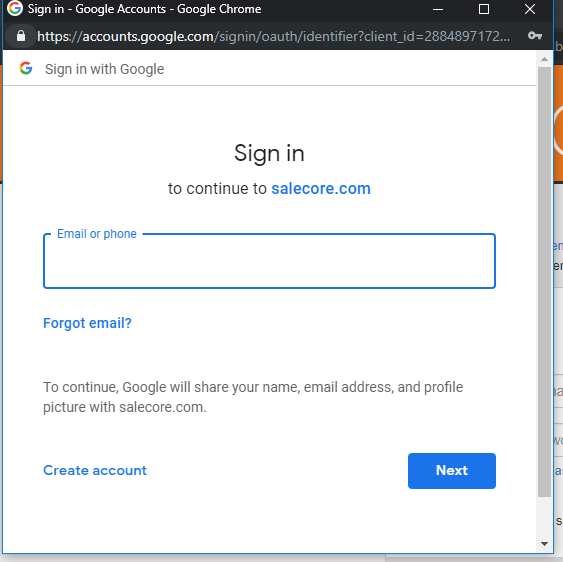Click the vertical scrollbar thumb

click(x=544, y=282)
